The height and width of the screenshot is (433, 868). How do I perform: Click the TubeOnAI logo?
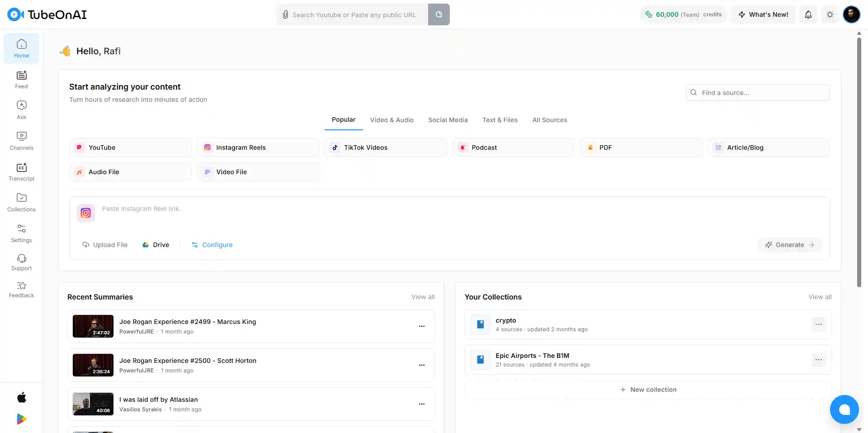[x=47, y=14]
